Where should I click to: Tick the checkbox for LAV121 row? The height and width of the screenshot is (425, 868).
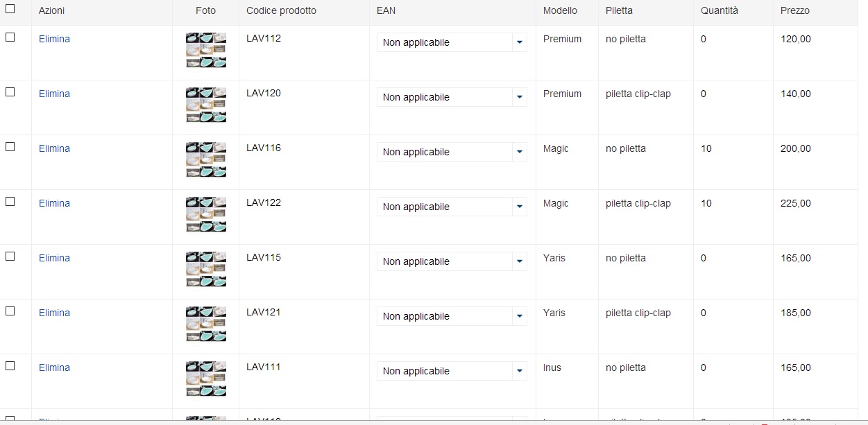click(x=10, y=311)
